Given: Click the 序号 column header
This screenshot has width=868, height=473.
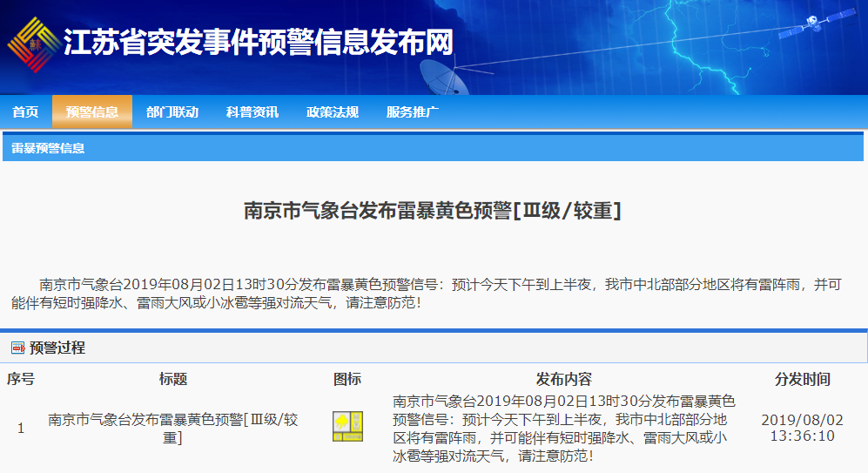Looking at the screenshot, I should click(21, 380).
